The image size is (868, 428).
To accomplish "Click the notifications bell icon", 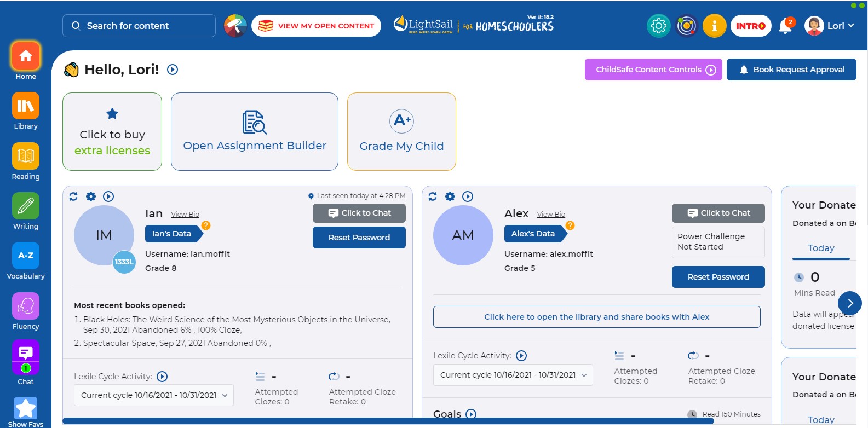I will (x=785, y=26).
